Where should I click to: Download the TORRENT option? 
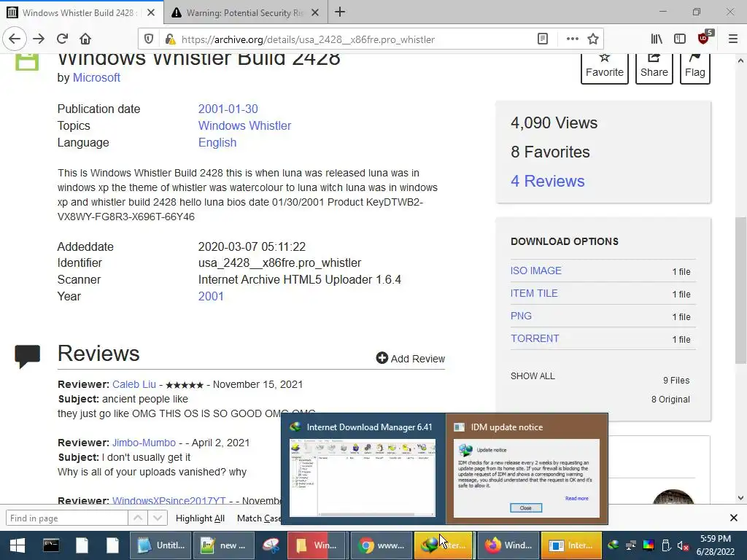click(535, 338)
